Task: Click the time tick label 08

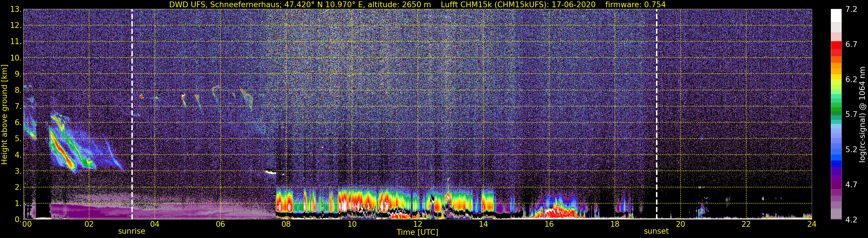Action: (286, 224)
